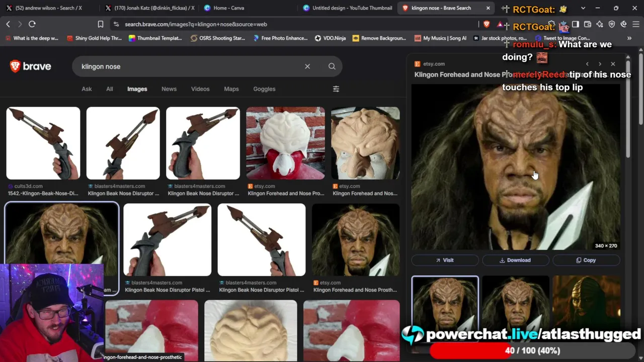Click the Brave logo to go home
The width and height of the screenshot is (644, 362).
[31, 66]
